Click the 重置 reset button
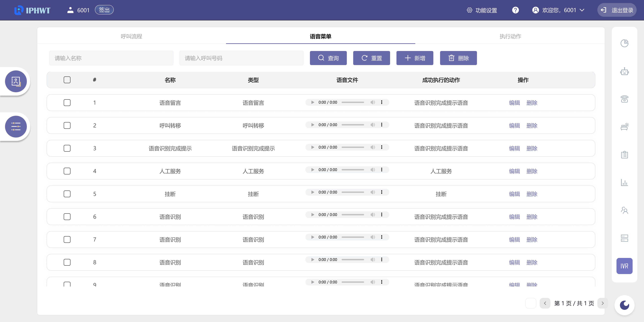The image size is (644, 322). click(x=371, y=58)
